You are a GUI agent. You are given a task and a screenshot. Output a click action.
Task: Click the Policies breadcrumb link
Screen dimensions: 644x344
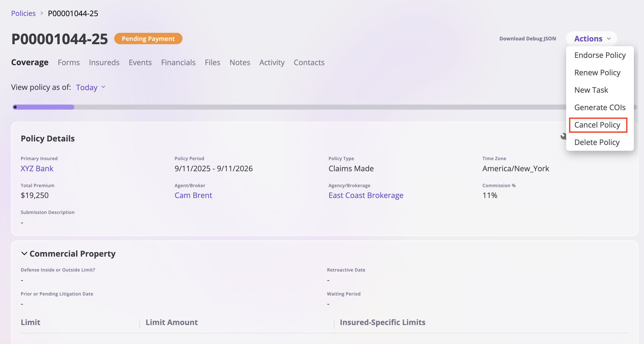pyautogui.click(x=23, y=13)
